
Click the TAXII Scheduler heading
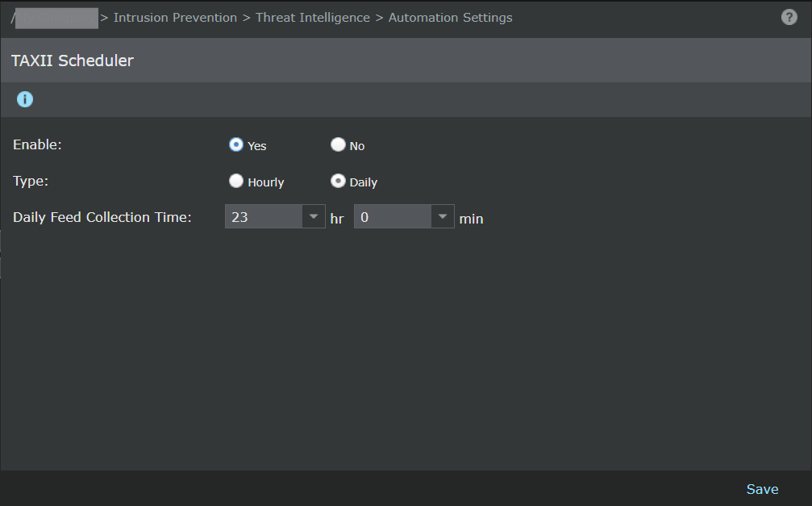tap(73, 61)
